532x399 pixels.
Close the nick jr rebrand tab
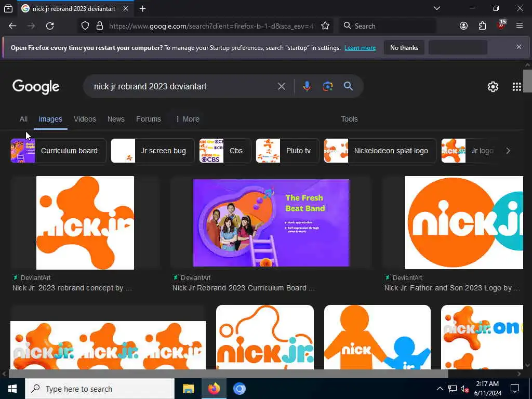coord(126,8)
